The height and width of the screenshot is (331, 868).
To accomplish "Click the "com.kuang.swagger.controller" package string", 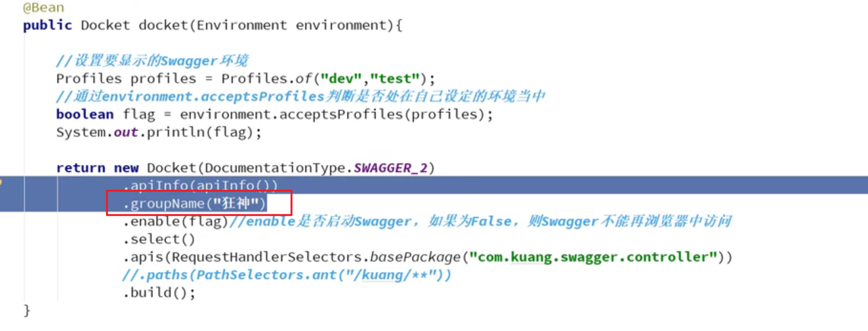I will pos(593,257).
